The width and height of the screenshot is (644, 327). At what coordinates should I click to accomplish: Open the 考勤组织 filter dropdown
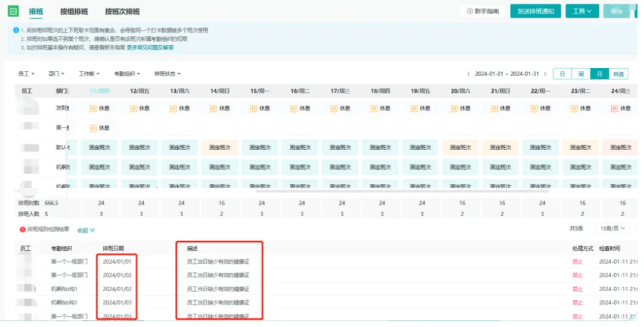coord(127,74)
